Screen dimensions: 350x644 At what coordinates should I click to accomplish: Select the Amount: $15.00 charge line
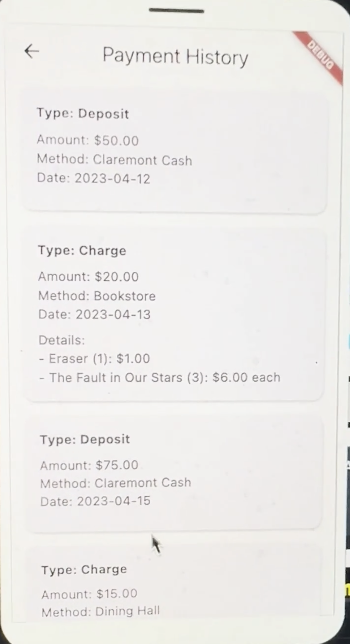[89, 594]
